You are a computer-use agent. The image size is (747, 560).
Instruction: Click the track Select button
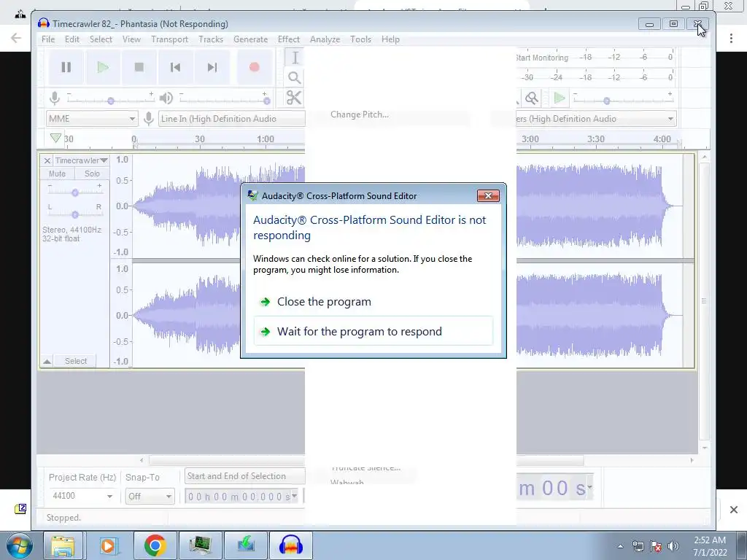tap(75, 361)
